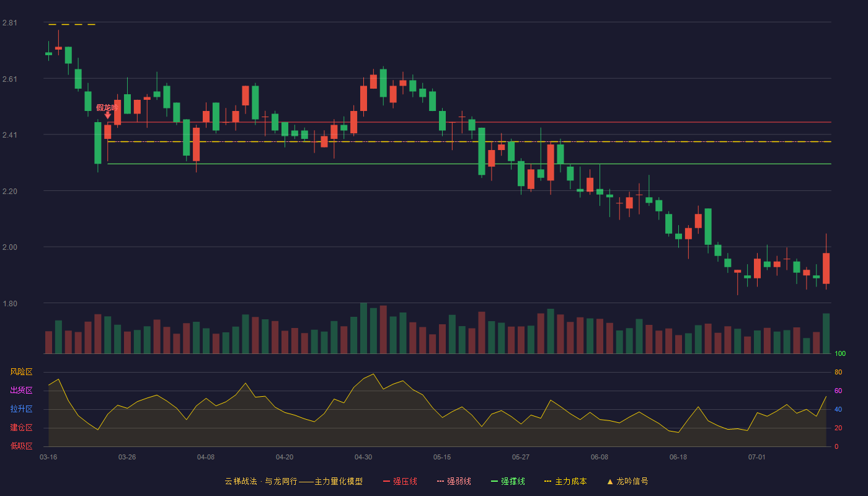This screenshot has width=868, height=496.
Task: Click the 2.00 price axis label
Action: pyautogui.click(x=10, y=247)
